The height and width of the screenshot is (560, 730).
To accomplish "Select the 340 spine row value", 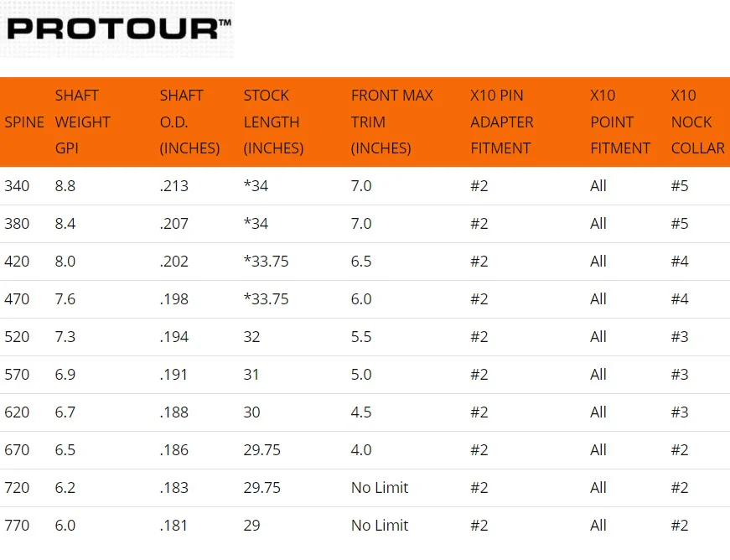I will [x=17, y=186].
